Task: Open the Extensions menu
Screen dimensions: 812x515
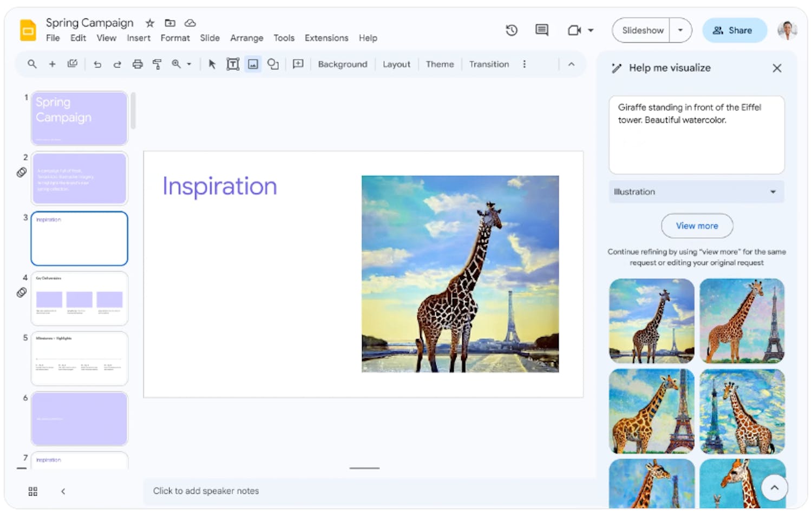Action: tap(326, 38)
